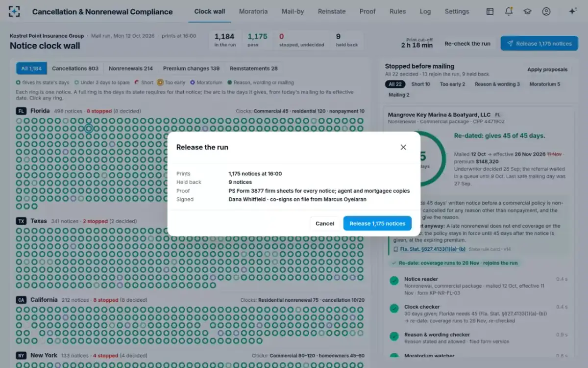588x368 pixels.
Task: Select the Nonrenewals 214 filter
Action: click(131, 69)
